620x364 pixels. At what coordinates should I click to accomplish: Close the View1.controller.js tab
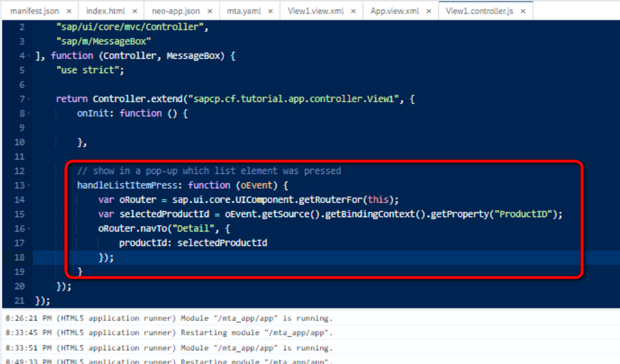pos(523,11)
